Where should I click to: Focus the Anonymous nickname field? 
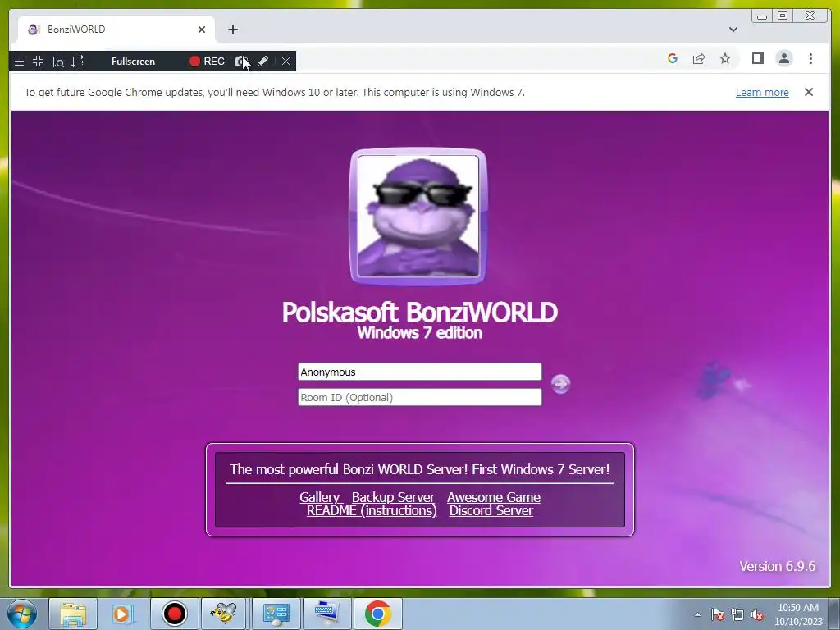click(419, 372)
